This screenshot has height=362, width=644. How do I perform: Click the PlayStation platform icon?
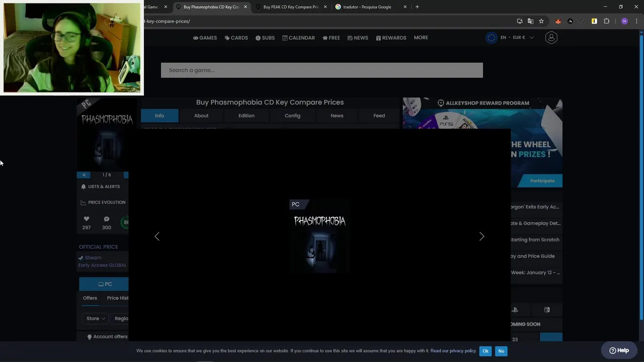[515, 310]
